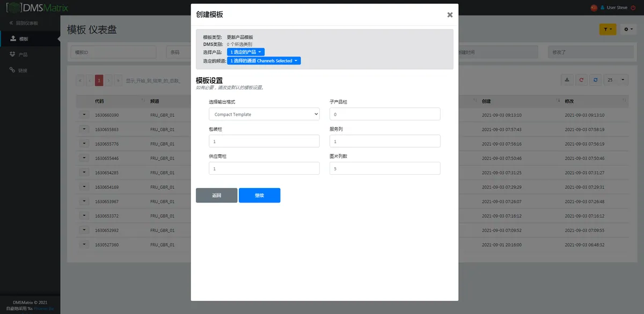Sort by the 修改 column header

(x=596, y=101)
